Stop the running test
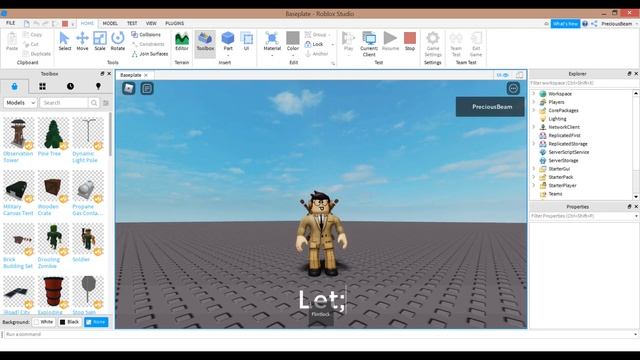This screenshot has width=640, height=360. 410,41
